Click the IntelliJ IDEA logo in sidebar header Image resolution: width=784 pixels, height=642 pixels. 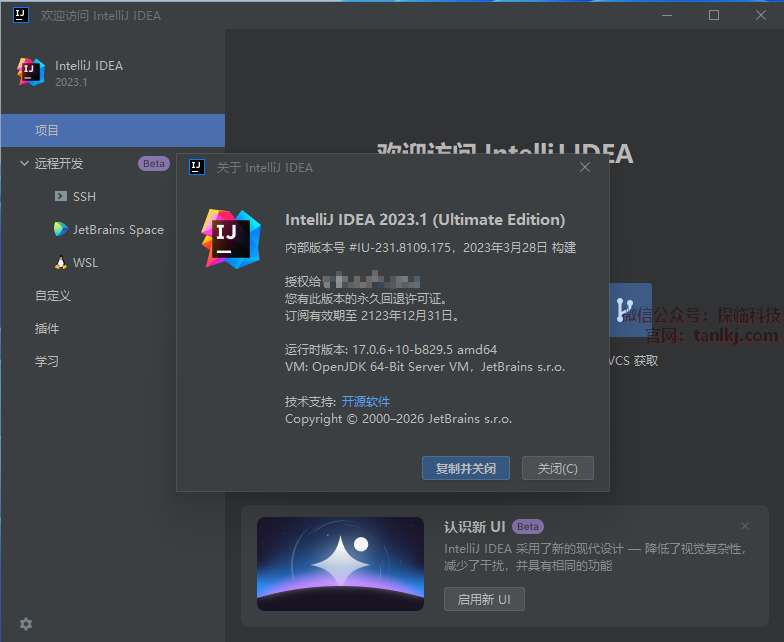point(31,73)
